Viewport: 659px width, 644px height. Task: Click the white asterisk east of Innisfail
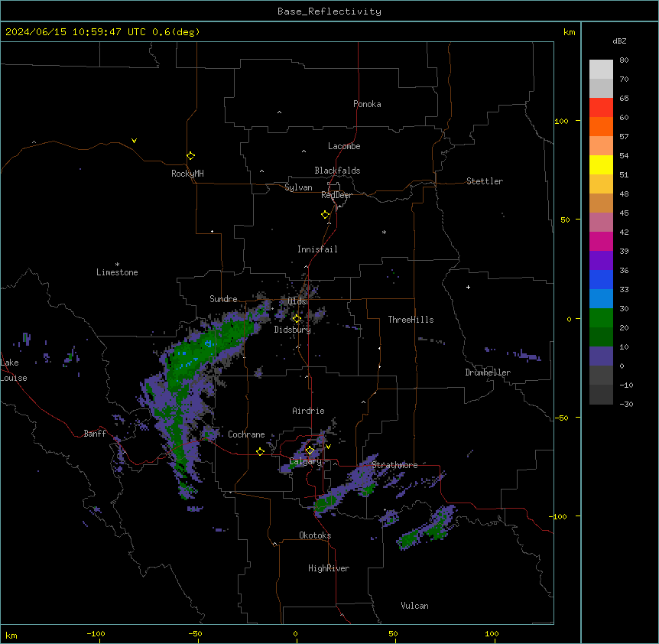coord(384,232)
